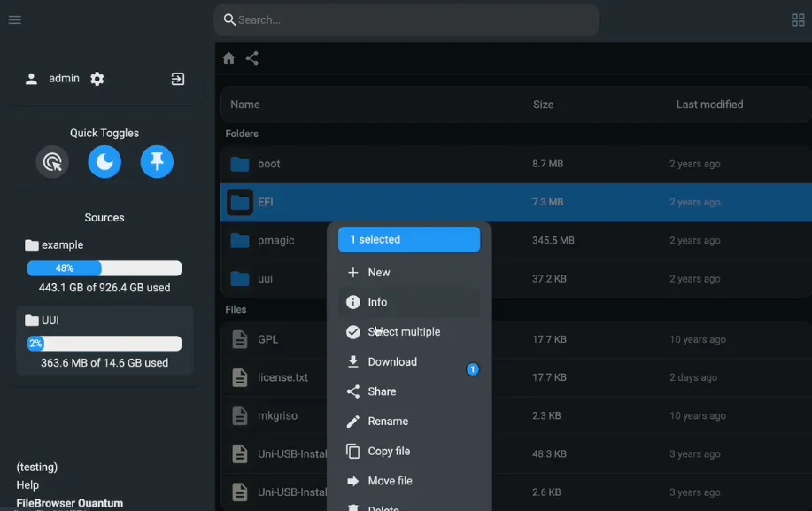Click the mkgriso file icon
This screenshot has height=511, width=812.
point(240,415)
